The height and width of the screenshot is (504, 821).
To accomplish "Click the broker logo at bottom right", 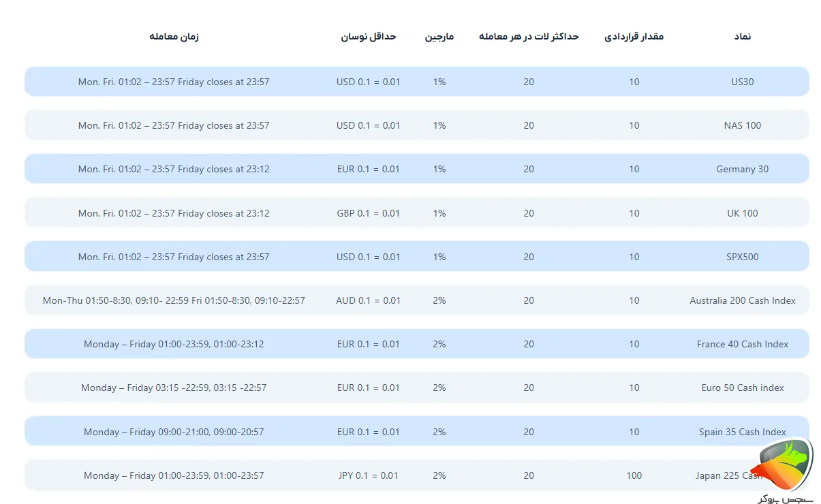I will [x=784, y=467].
